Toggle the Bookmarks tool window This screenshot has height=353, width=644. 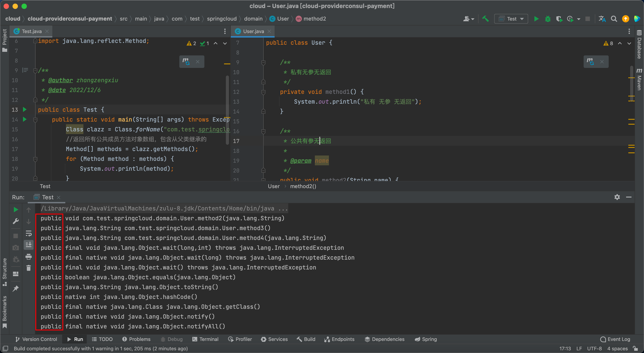pyautogui.click(x=4, y=312)
